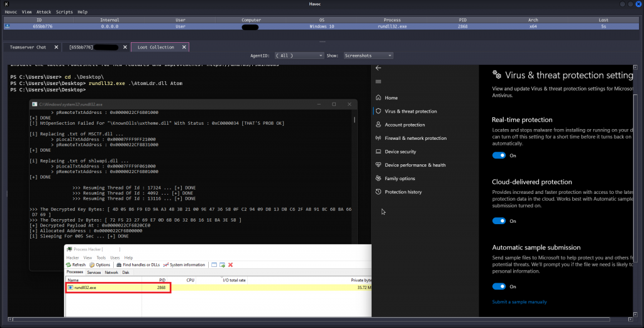Click the agent icon in session row 655bb776
This screenshot has height=328, width=644.
[7, 26]
